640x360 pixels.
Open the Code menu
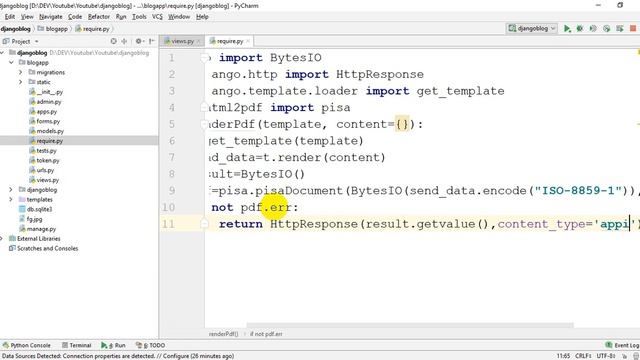tap(75, 17)
